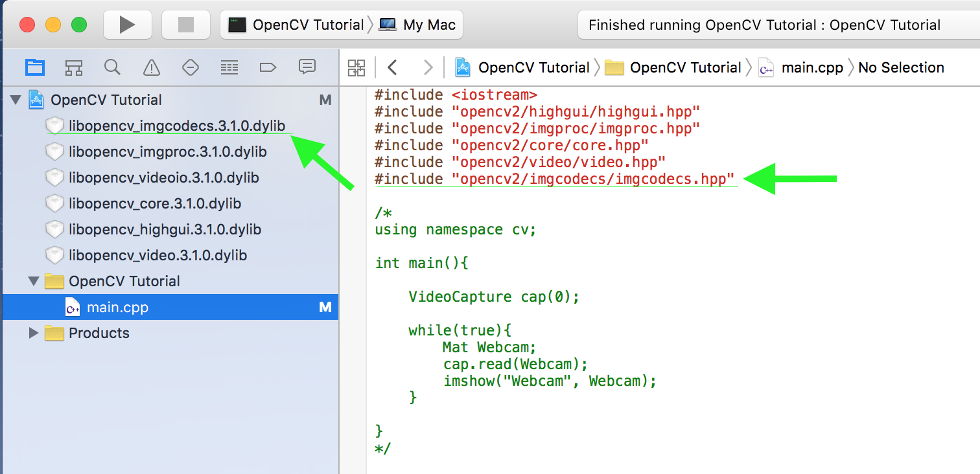Click the 'cap.read(Webcam);' line
Screen dimensions: 980x474
(x=515, y=364)
